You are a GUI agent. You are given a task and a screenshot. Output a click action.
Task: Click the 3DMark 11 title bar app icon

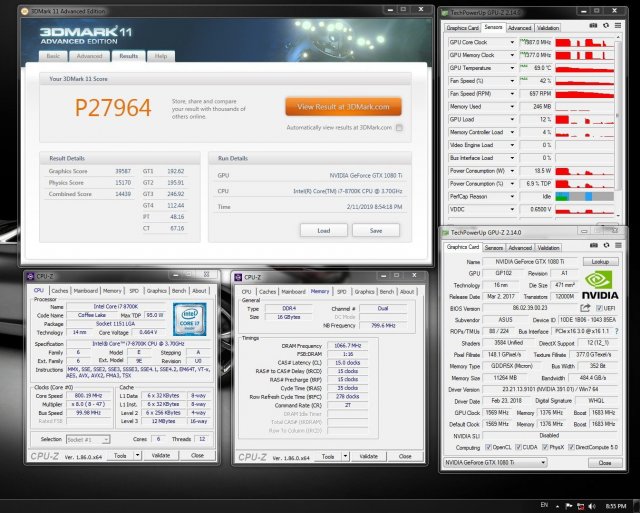click(24, 11)
